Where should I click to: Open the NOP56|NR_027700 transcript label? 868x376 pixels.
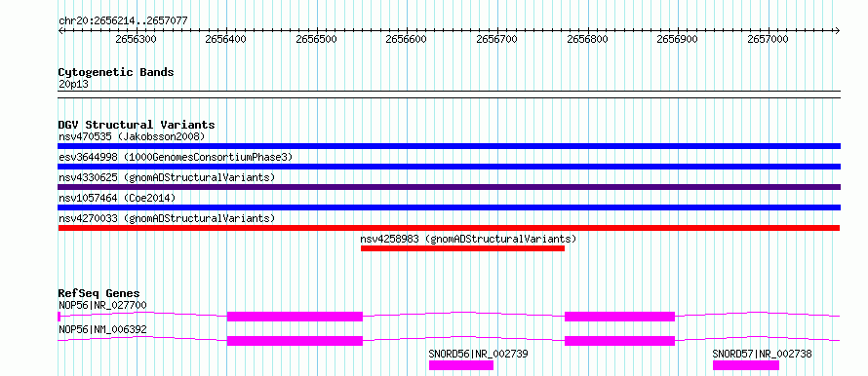coord(102,305)
